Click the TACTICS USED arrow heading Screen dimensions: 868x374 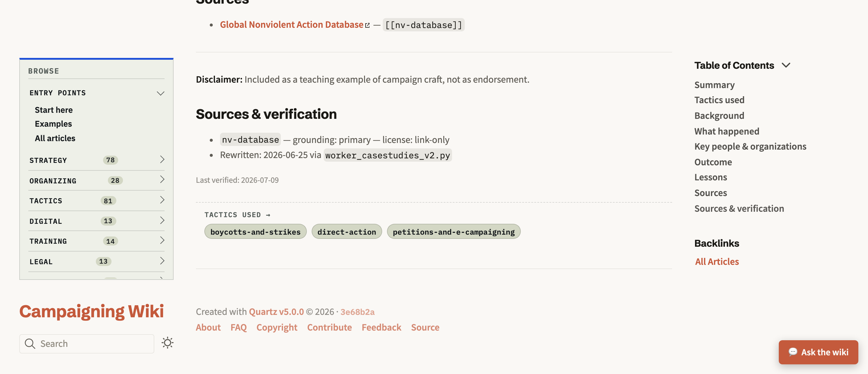(237, 215)
